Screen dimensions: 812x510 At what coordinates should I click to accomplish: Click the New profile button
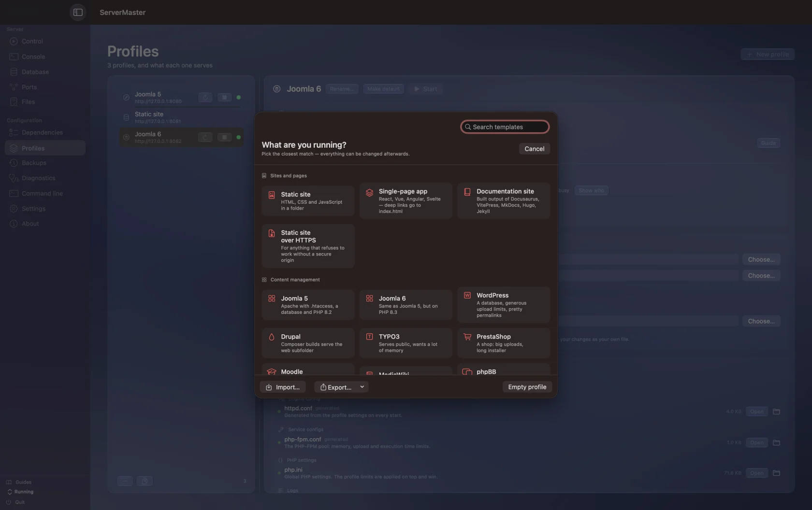(768, 54)
